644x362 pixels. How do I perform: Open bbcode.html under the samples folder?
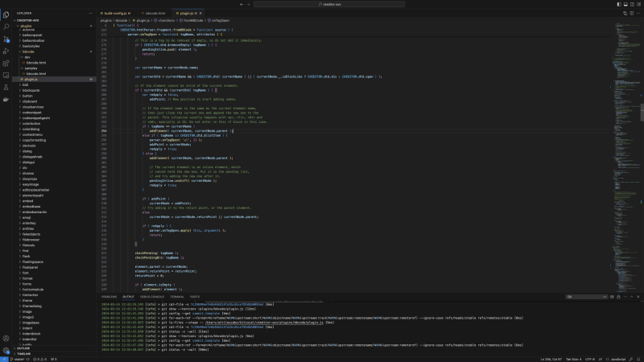(54, 74)
